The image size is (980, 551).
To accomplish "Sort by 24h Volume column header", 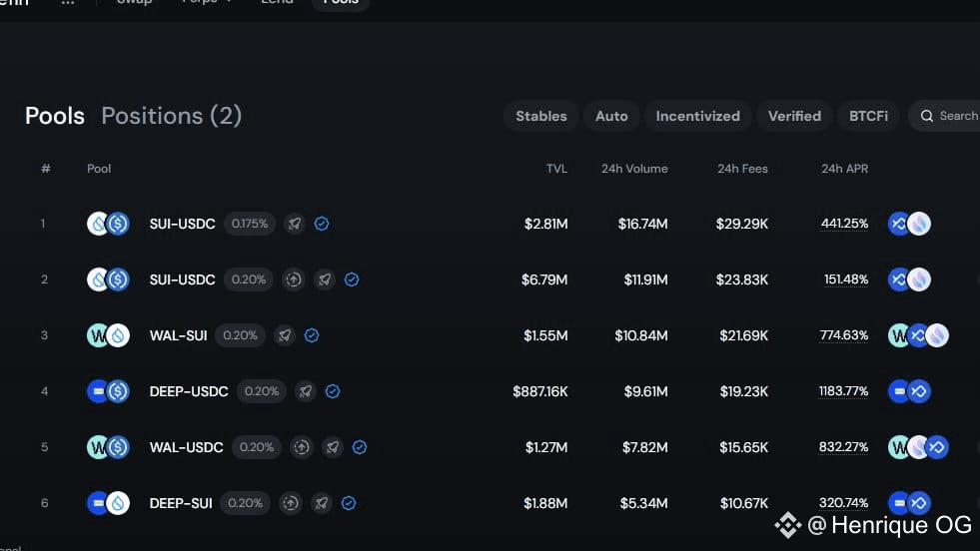I will pyautogui.click(x=634, y=169).
